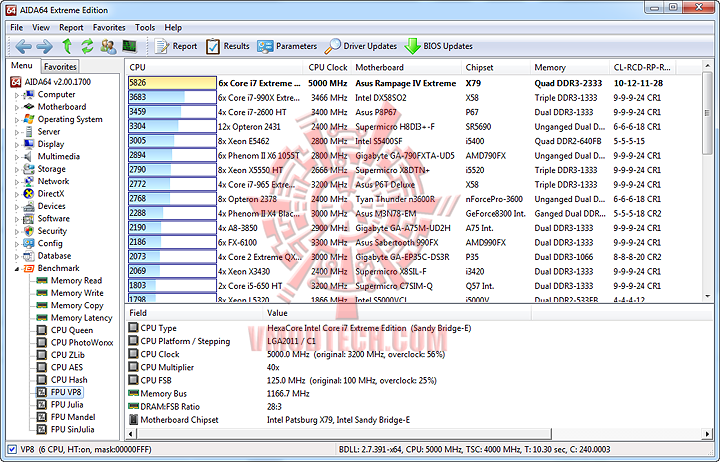Image resolution: width=720 pixels, height=462 pixels.
Task: Select CPU AES benchmark
Action: click(67, 367)
